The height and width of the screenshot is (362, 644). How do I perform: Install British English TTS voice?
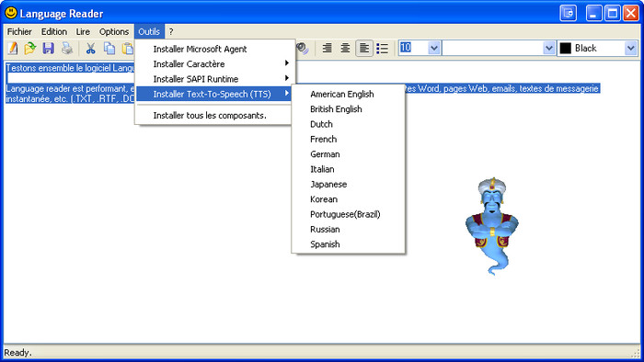point(349,109)
